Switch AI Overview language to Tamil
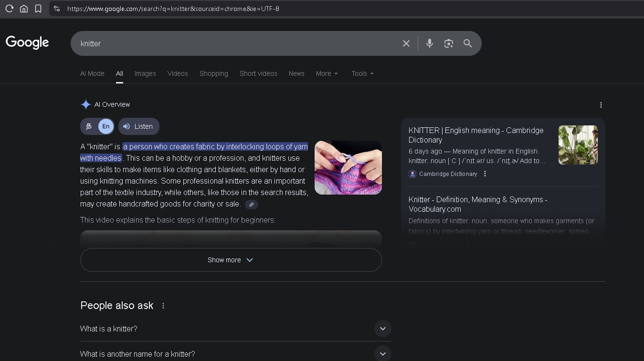 [89, 126]
